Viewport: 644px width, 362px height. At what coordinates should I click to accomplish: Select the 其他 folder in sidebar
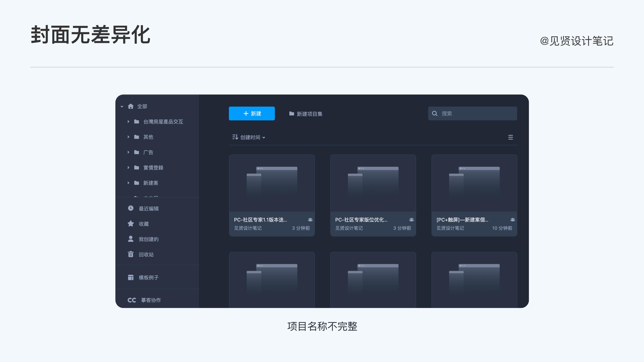tap(148, 137)
